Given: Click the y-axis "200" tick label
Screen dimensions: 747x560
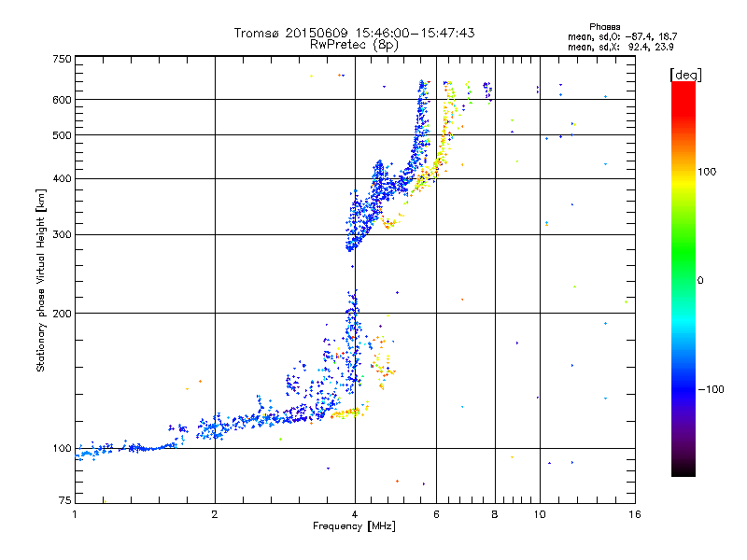Looking at the screenshot, I should (x=62, y=314).
